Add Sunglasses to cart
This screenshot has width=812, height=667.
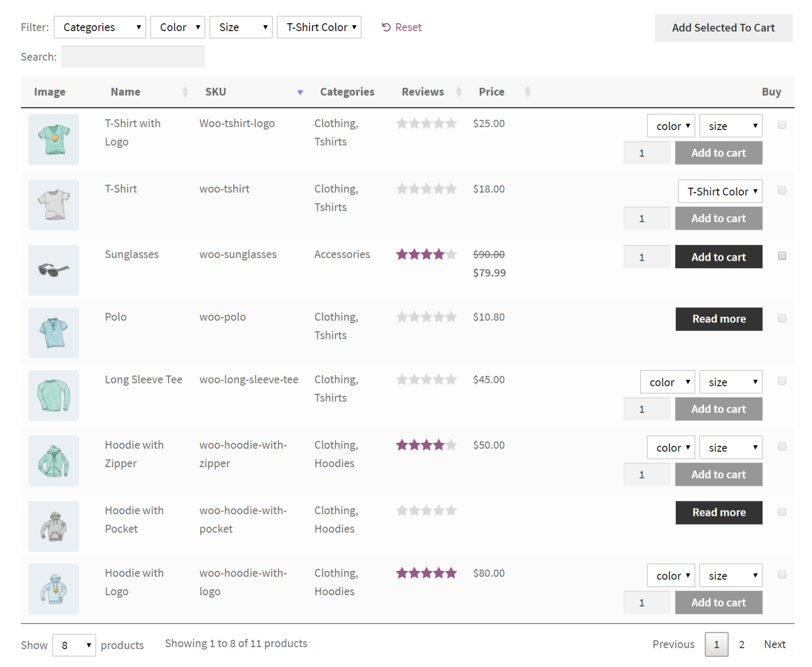point(718,257)
